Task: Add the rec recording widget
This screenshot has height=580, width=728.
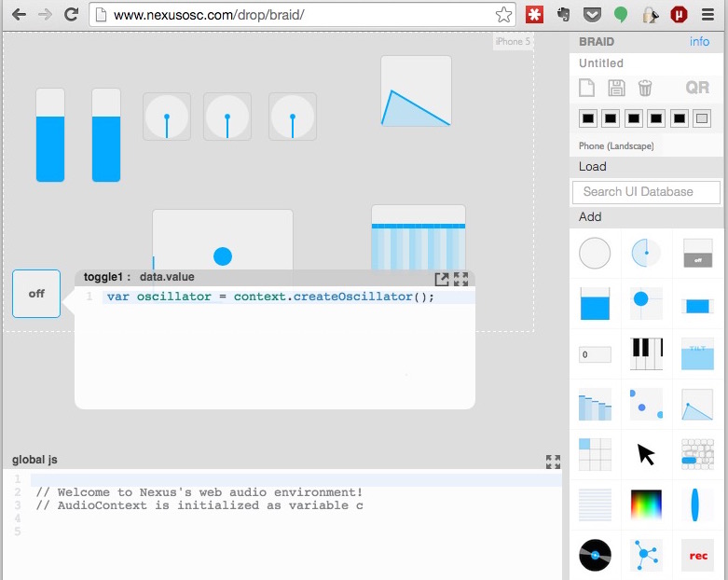Action: 697,555
